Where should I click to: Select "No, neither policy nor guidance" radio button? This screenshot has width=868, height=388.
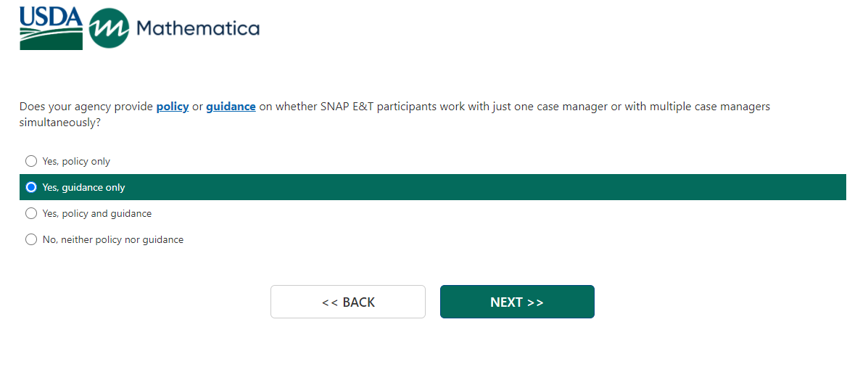pyautogui.click(x=31, y=239)
